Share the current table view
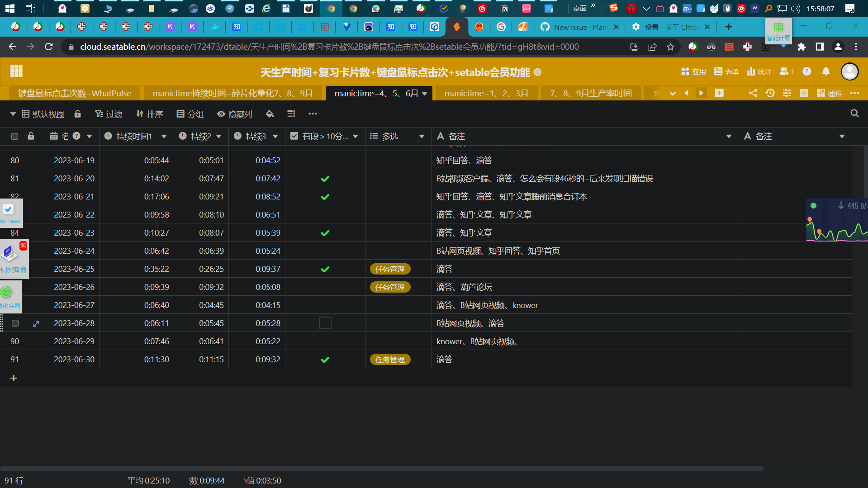The width and height of the screenshot is (868, 488). 753,93
